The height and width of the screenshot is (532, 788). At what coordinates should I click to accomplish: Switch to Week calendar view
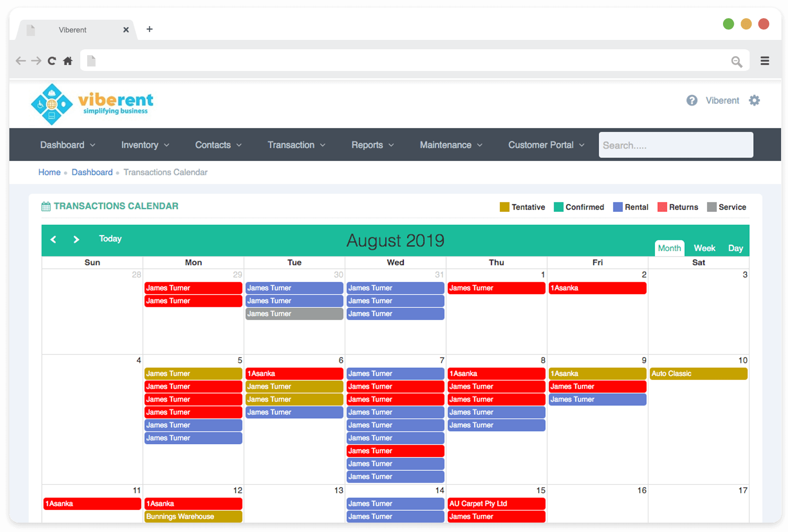coord(704,248)
